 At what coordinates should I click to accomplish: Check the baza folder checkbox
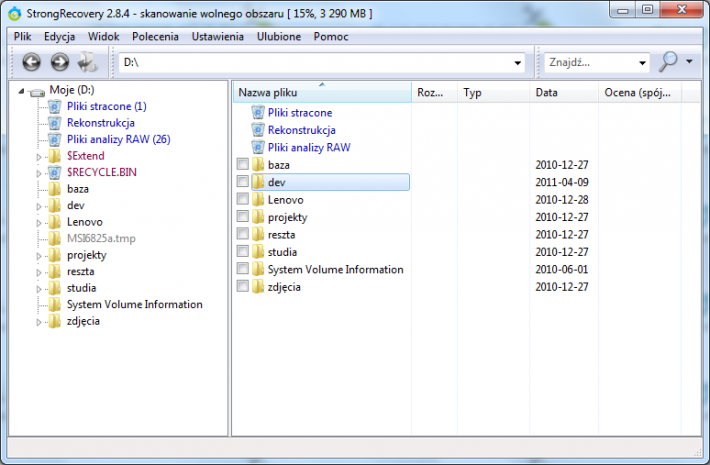point(243,164)
